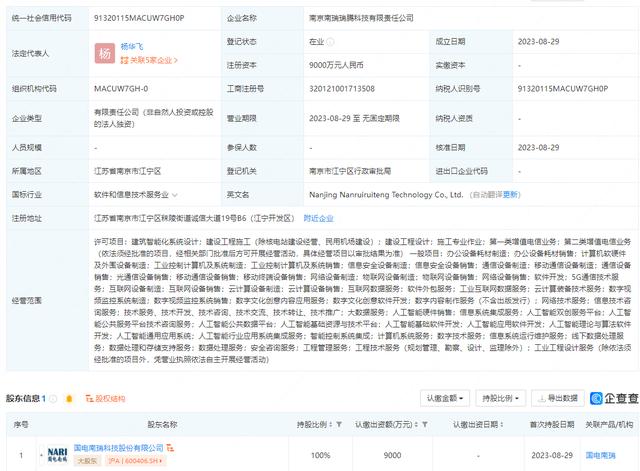Expand the 软件和信息技术服务业 industry dropdown
This screenshot has height=471, width=640.
[175, 195]
